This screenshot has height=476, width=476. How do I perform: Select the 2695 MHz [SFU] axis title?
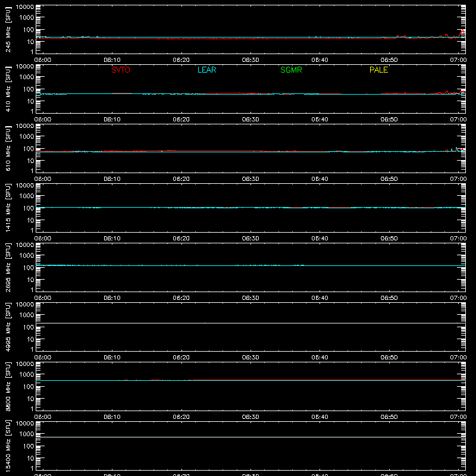[x=8, y=267]
